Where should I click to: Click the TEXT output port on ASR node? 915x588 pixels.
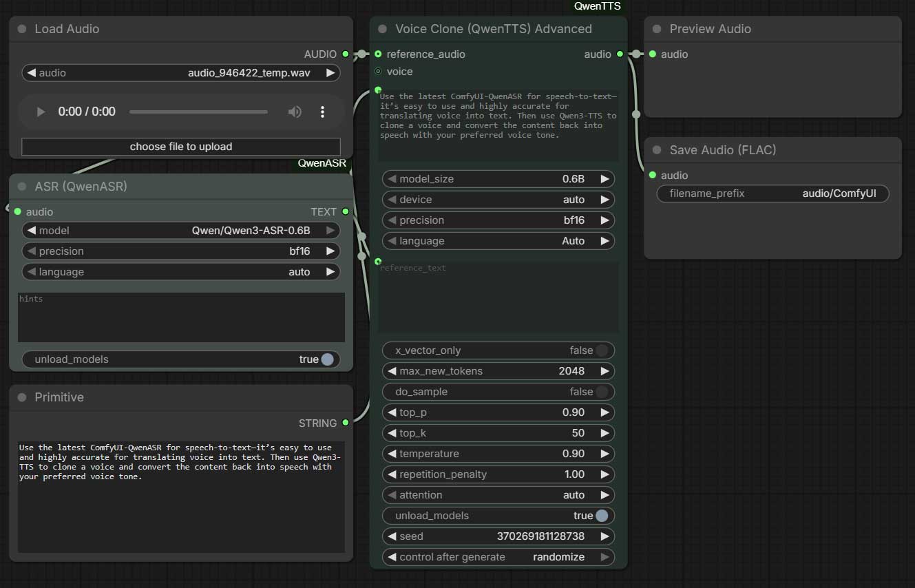[x=345, y=211]
